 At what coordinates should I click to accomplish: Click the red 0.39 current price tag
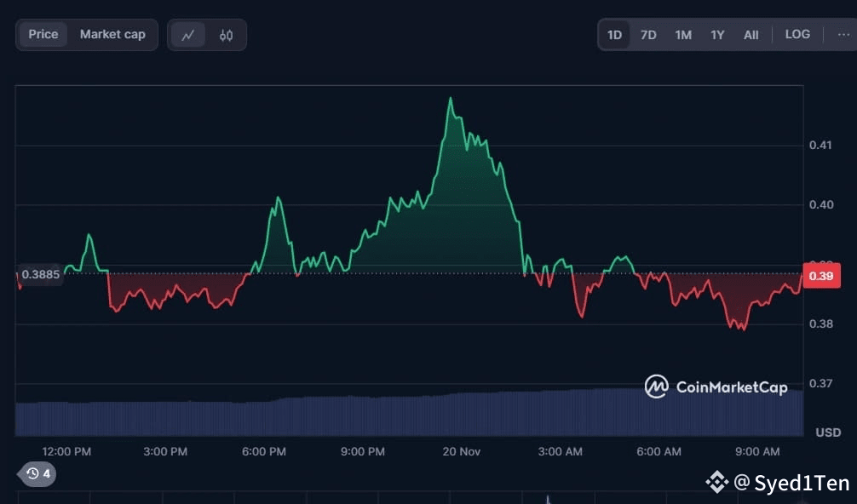pos(821,276)
